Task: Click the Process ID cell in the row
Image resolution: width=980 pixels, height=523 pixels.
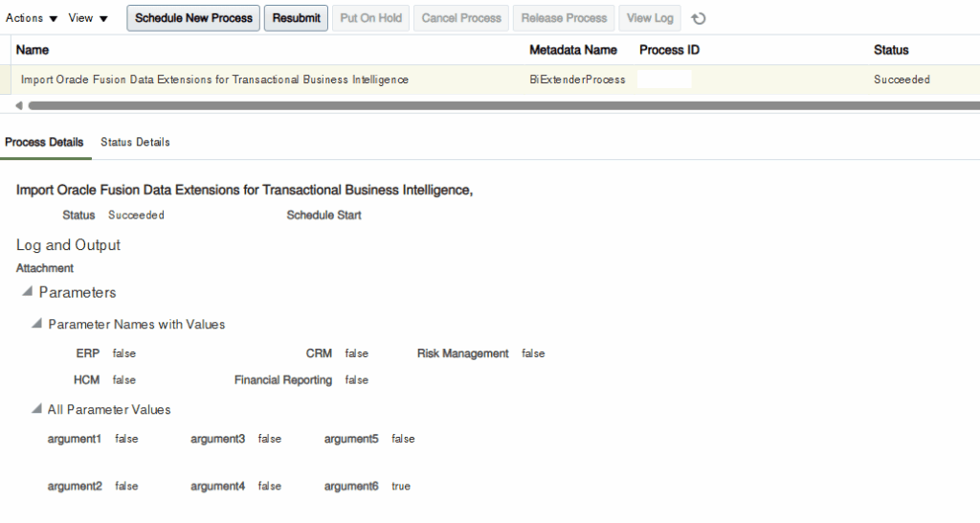Action: click(x=664, y=80)
